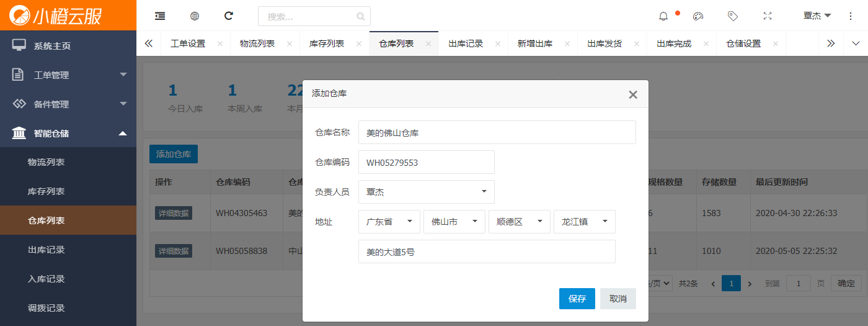Toggle the sidebar collapse icon
Screen dimensions: 868x326
pos(160,16)
